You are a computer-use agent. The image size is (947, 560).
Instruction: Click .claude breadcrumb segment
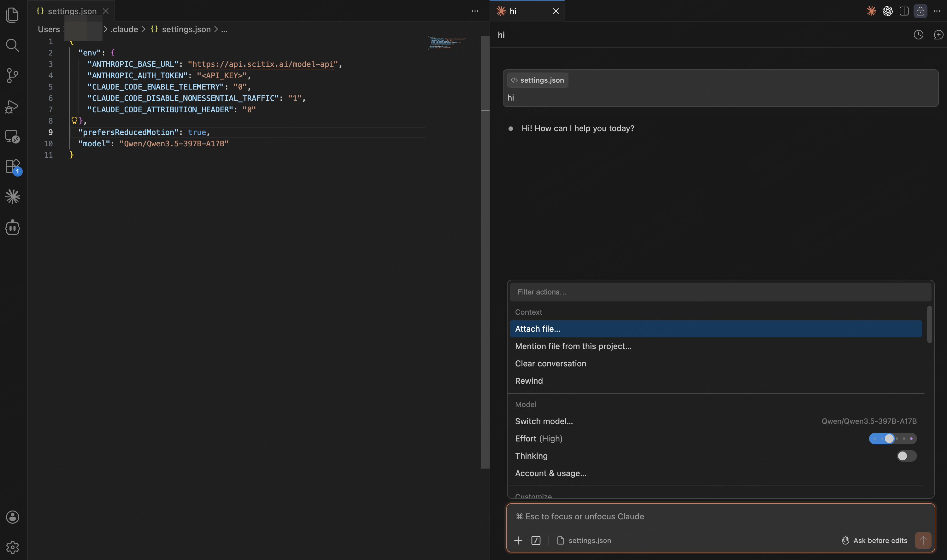click(x=124, y=29)
